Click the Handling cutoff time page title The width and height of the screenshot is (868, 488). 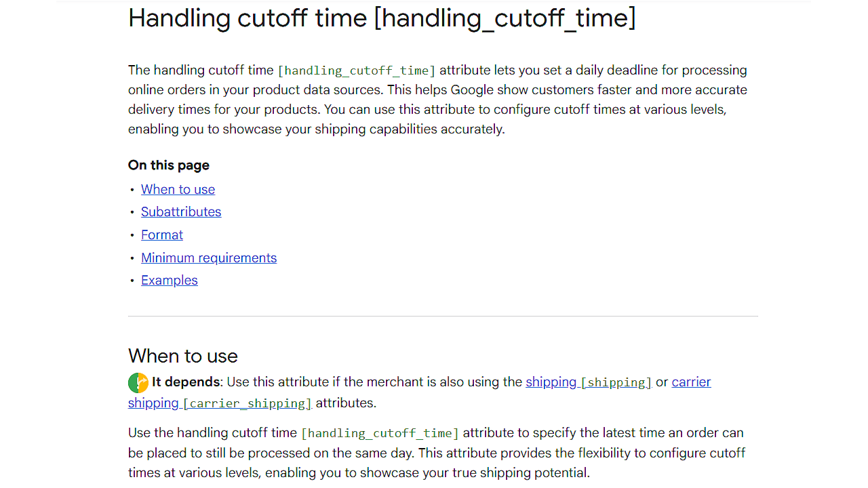pyautogui.click(x=382, y=18)
